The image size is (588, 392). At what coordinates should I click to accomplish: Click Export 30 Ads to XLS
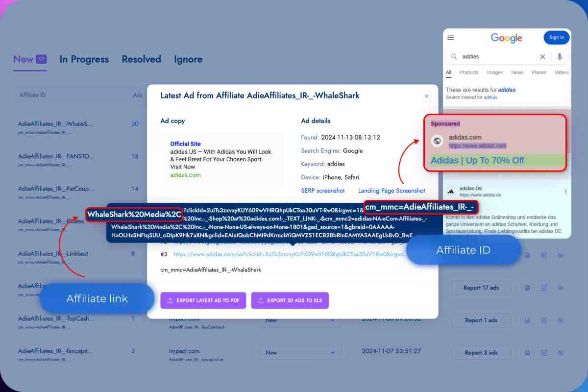click(x=290, y=300)
